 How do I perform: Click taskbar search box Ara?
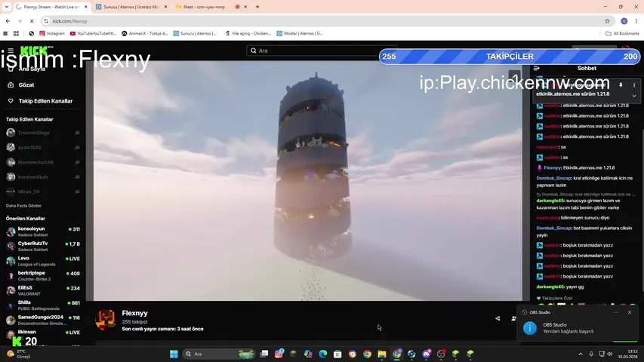219,354
